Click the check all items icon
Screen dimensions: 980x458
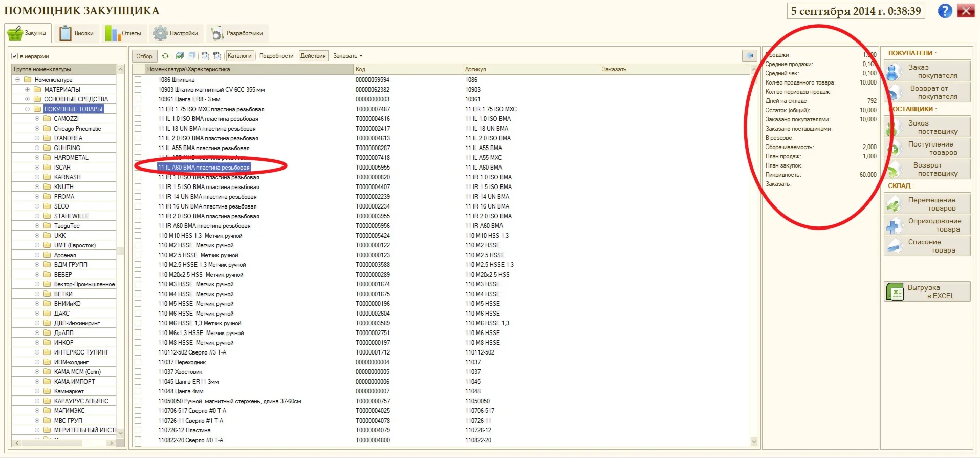pyautogui.click(x=180, y=56)
